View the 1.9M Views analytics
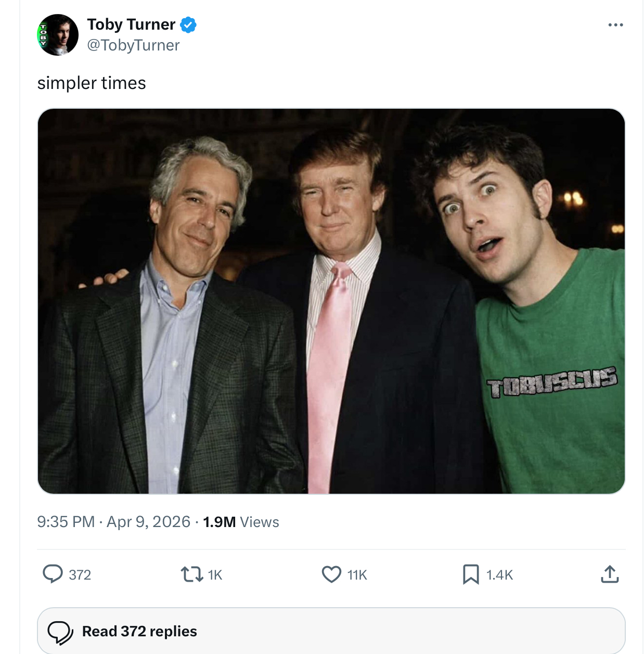Image resolution: width=644 pixels, height=654 pixels. tap(241, 522)
